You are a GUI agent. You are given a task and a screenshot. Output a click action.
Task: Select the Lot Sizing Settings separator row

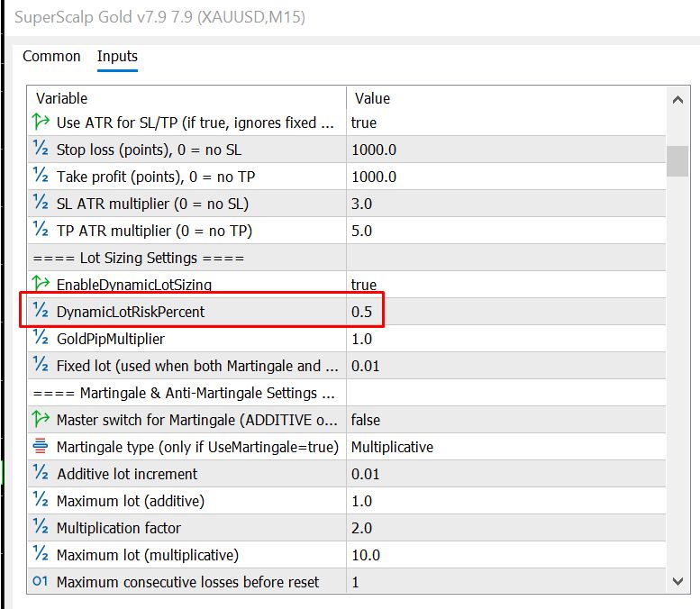coord(347,258)
